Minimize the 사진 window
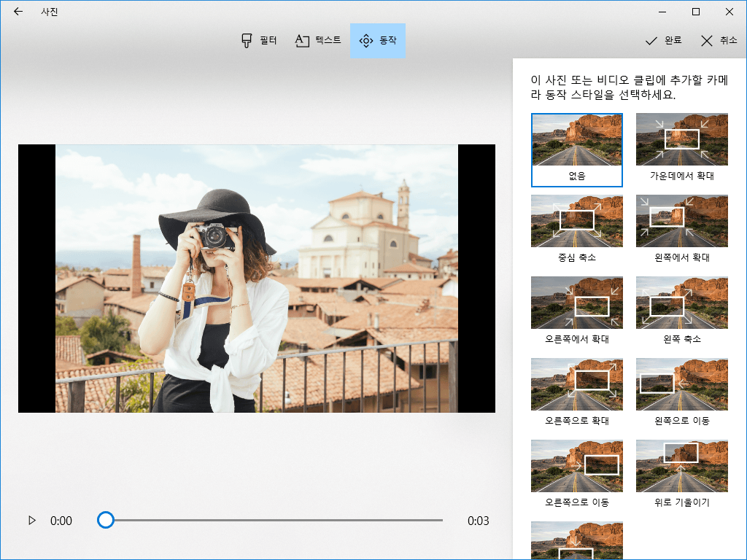 pos(662,12)
